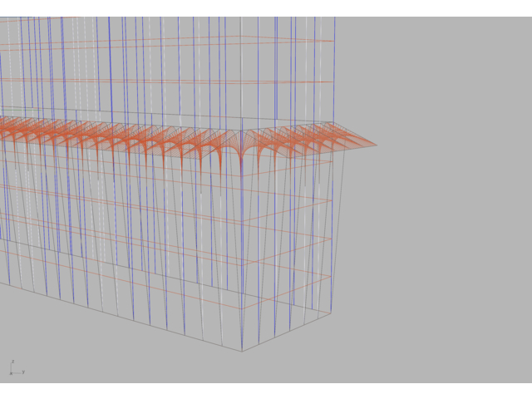Image resolution: width=532 pixels, height=399 pixels.
Task: Click the Z axis label on gizmo
Action: (12, 362)
